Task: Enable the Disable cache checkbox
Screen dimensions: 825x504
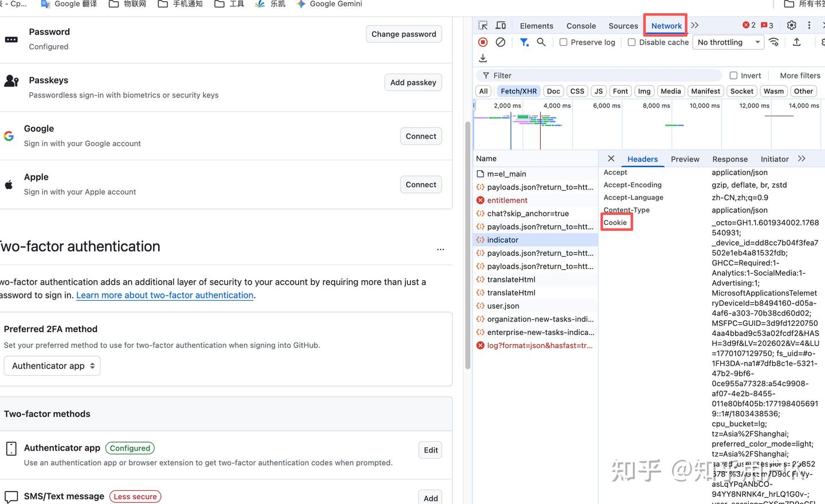Action: (631, 42)
